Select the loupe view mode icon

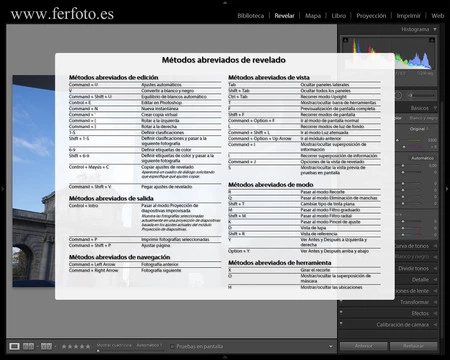pyautogui.click(x=14, y=346)
